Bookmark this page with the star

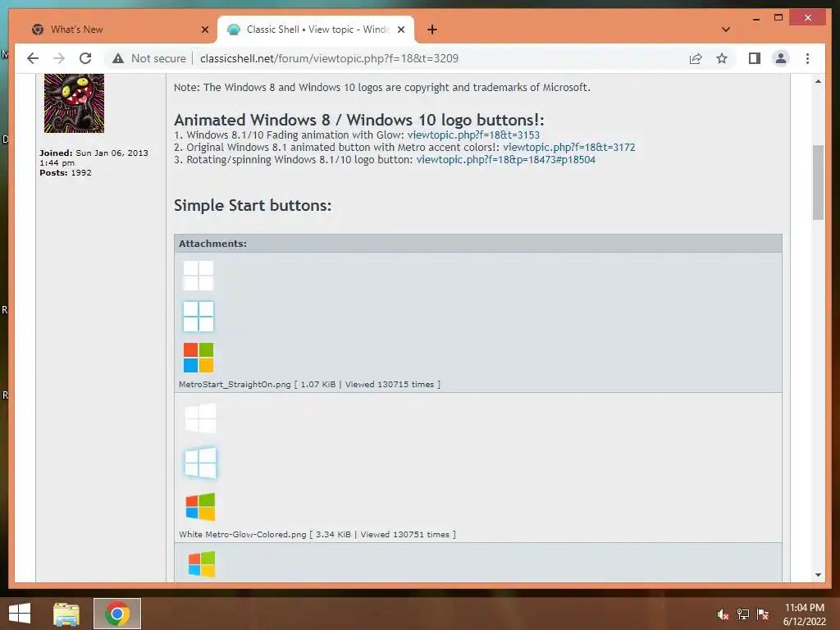[x=722, y=58]
